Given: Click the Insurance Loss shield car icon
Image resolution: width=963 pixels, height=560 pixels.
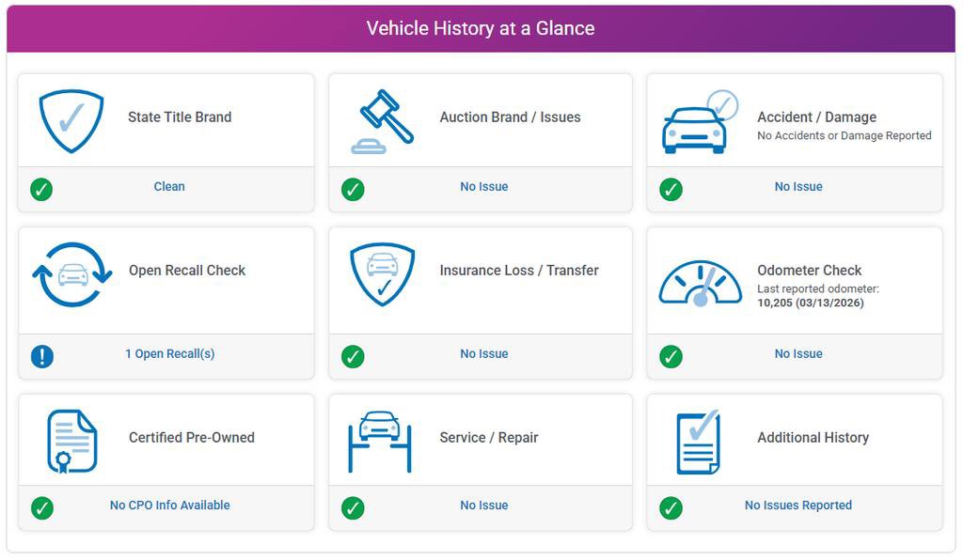Looking at the screenshot, I should 382,273.
